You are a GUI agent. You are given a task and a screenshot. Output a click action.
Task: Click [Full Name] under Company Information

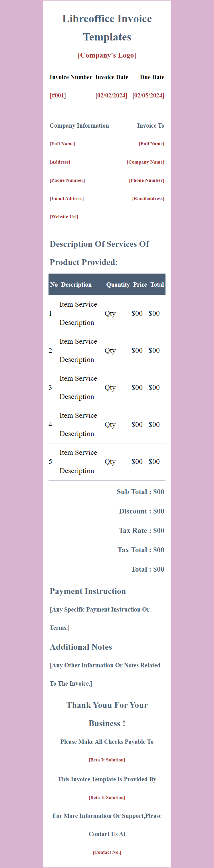coord(62,144)
